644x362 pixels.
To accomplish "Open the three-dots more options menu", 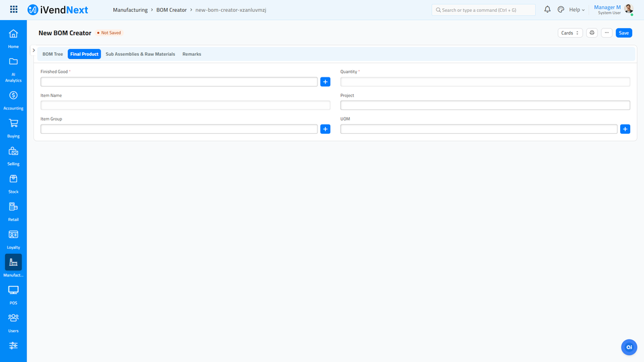I will coord(607,33).
